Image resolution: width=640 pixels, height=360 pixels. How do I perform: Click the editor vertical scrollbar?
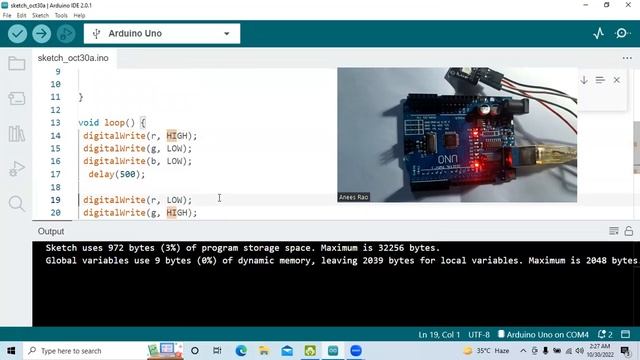point(636,147)
